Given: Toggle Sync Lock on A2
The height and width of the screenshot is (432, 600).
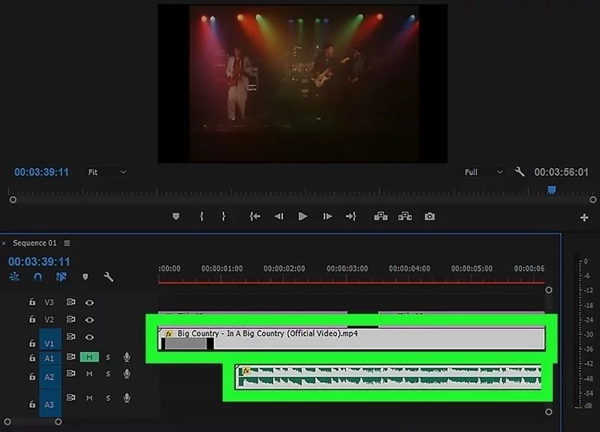Looking at the screenshot, I should click(x=71, y=373).
